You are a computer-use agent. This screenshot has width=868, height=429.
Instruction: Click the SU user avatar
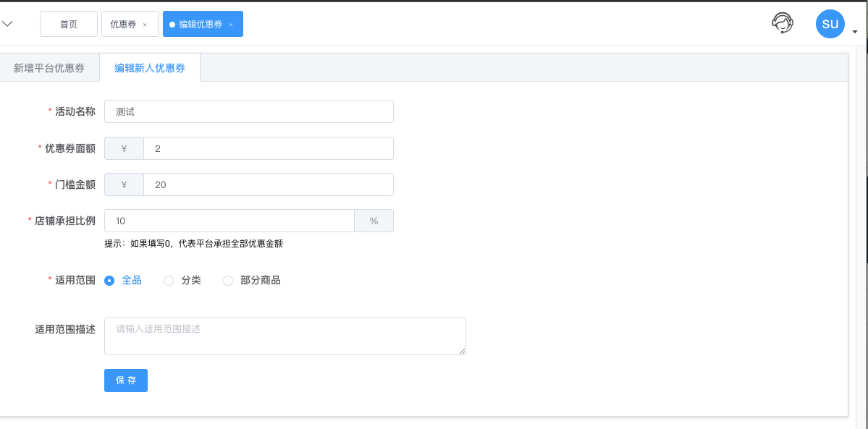click(x=830, y=24)
